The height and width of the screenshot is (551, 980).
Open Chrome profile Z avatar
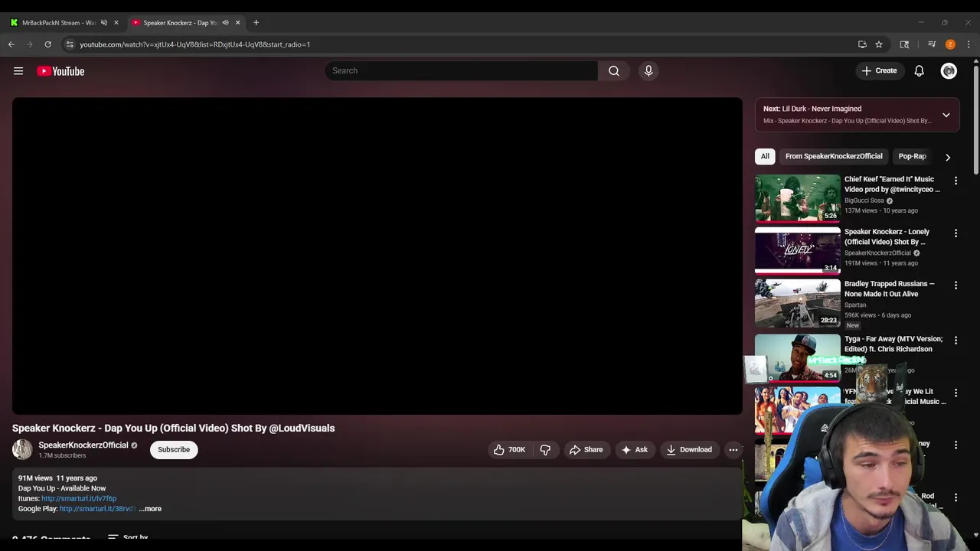click(x=950, y=44)
